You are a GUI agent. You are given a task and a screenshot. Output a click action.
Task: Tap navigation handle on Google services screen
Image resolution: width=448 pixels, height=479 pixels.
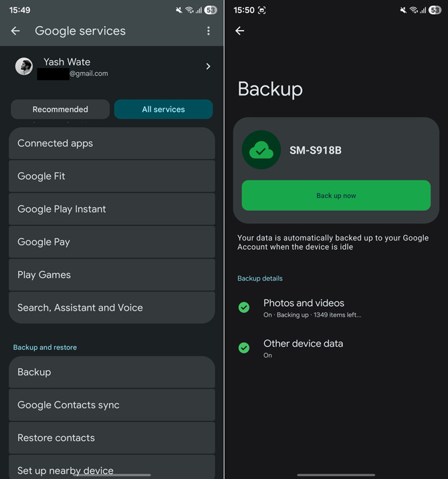pyautogui.click(x=112, y=475)
